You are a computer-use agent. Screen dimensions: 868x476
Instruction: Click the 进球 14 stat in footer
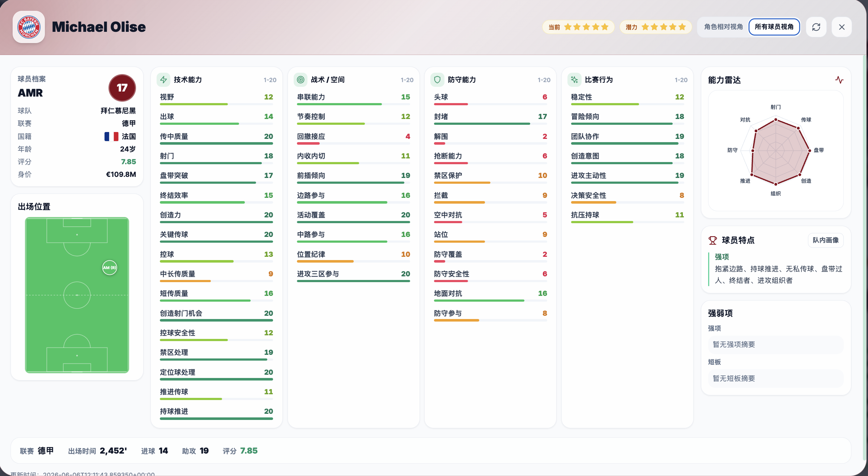click(154, 451)
